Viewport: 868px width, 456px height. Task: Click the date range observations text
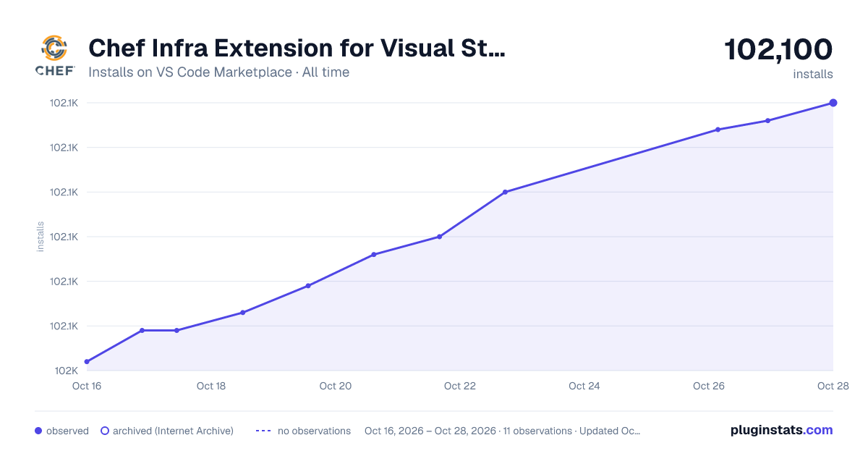(x=503, y=431)
